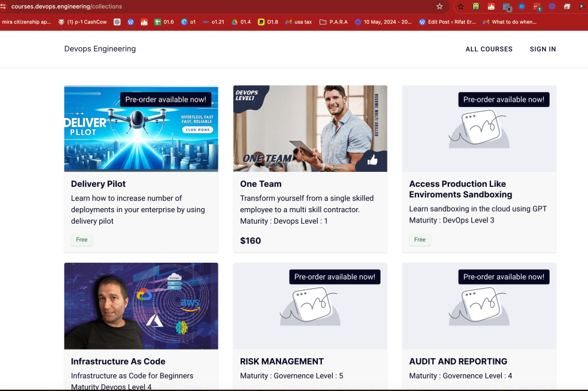Open the AUDIT AND REPORTING course title
This screenshot has height=391, width=588.
pos(458,361)
